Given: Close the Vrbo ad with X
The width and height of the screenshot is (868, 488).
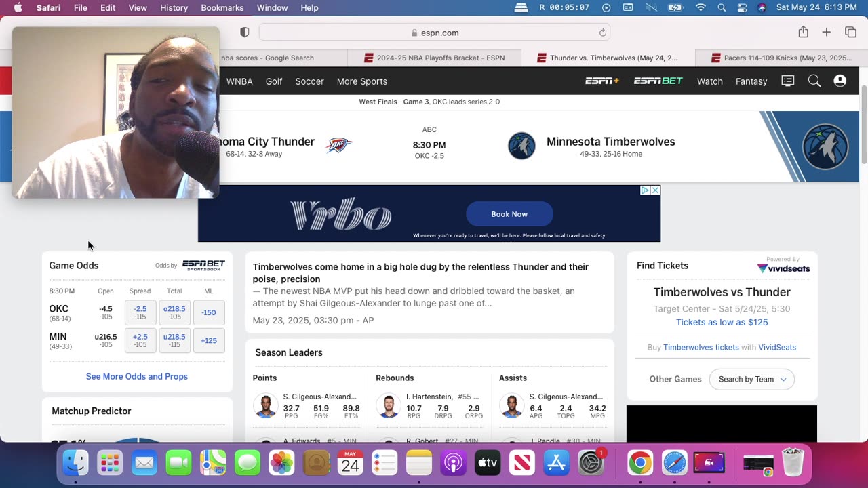Looking at the screenshot, I should (655, 190).
